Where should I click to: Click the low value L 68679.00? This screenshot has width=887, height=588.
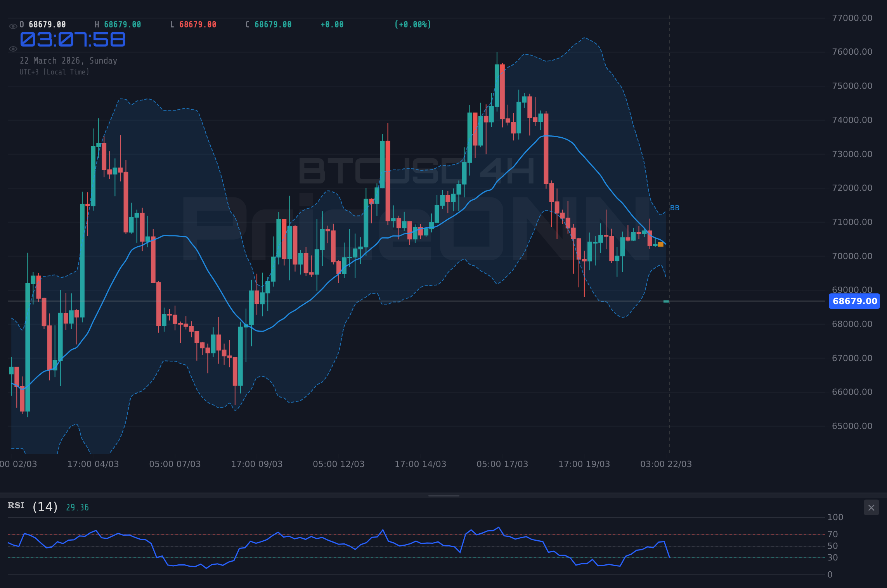[193, 24]
